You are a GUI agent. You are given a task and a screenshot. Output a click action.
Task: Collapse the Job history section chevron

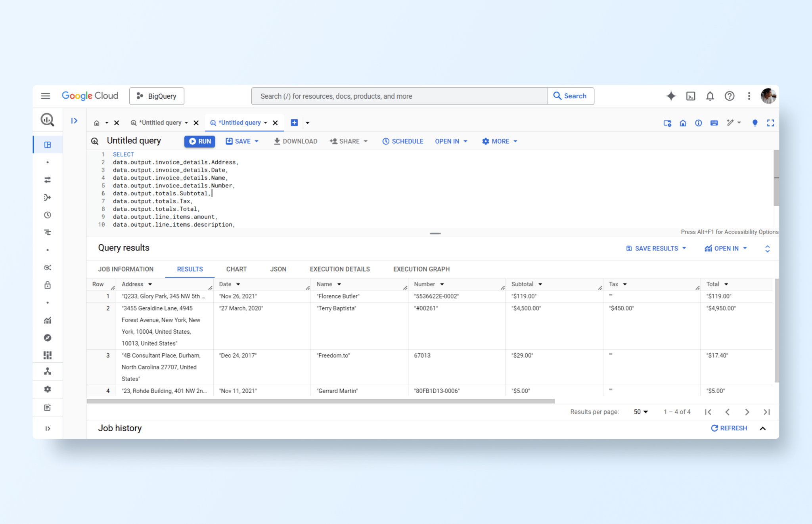[x=763, y=428]
